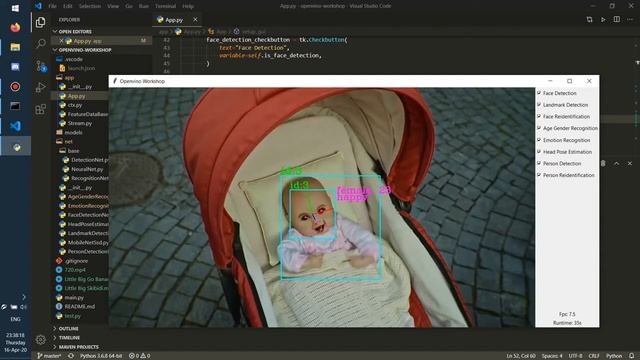Open the Source Control view icon
The width and height of the screenshot is (640, 360).
[40, 65]
